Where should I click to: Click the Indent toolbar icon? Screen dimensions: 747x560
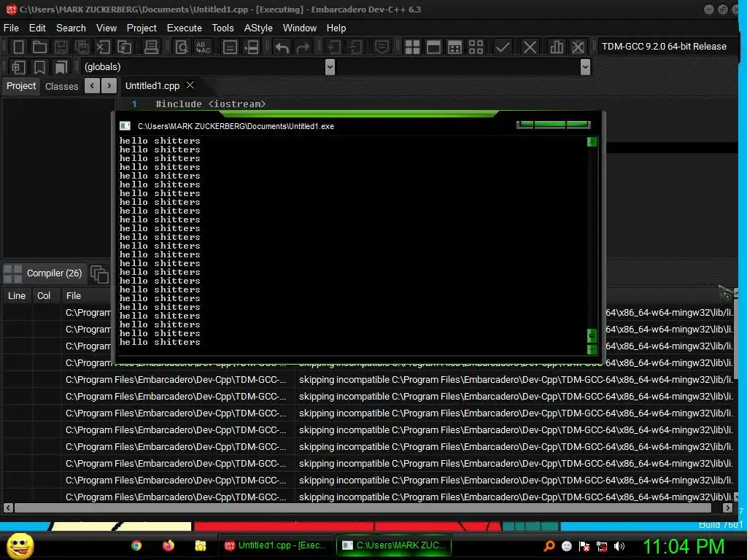click(x=334, y=47)
